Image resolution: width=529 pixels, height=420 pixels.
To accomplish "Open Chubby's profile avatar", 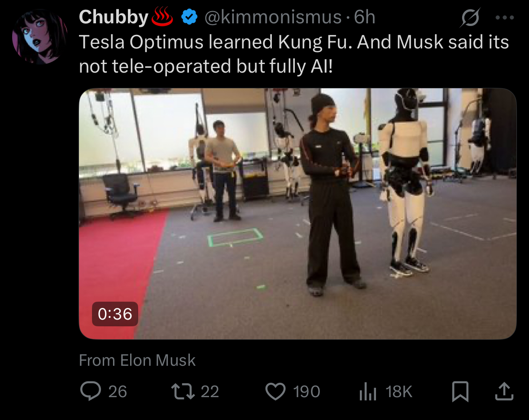I will [x=40, y=36].
